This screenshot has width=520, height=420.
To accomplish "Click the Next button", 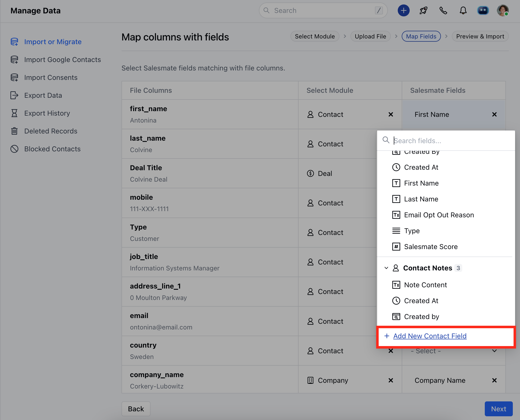I will click(498, 409).
